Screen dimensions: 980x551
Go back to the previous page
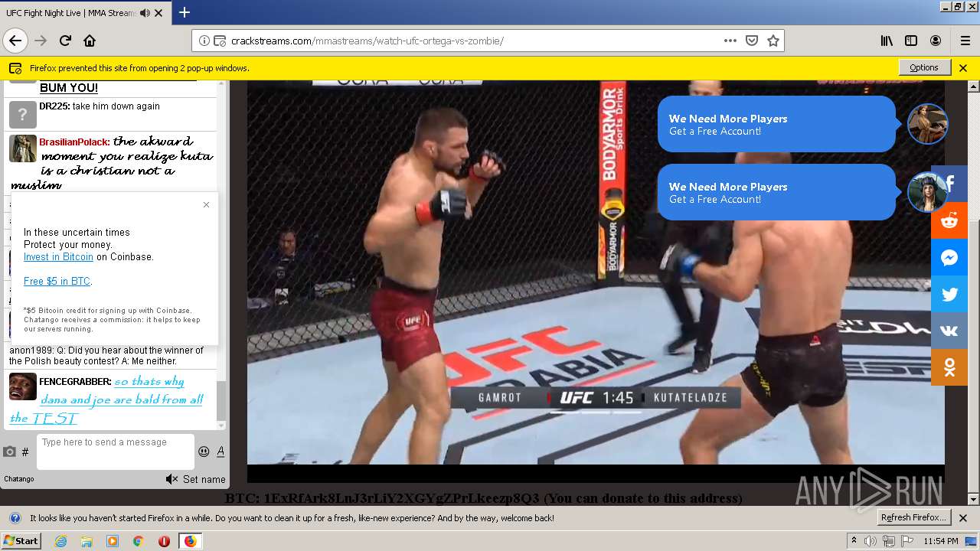click(x=15, y=41)
